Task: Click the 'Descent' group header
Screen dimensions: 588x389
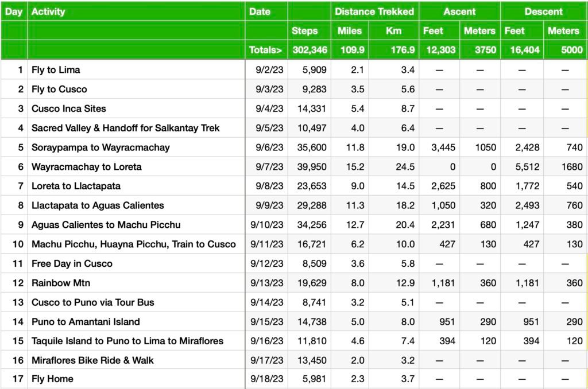Action: coord(543,11)
